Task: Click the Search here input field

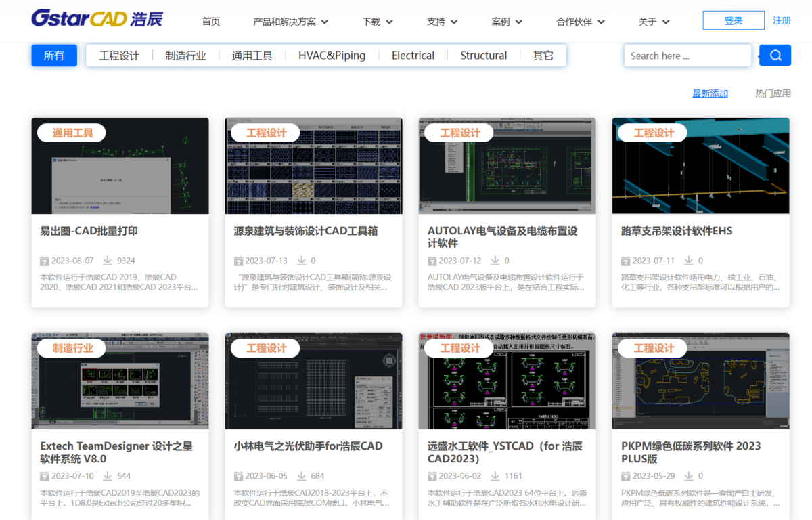Action: [687, 56]
